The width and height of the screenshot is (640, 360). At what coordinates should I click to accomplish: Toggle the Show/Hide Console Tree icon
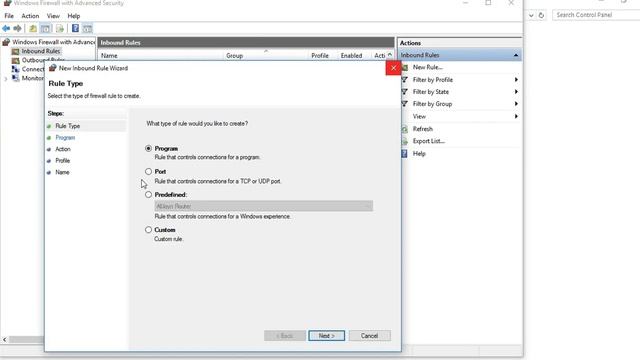[45, 29]
